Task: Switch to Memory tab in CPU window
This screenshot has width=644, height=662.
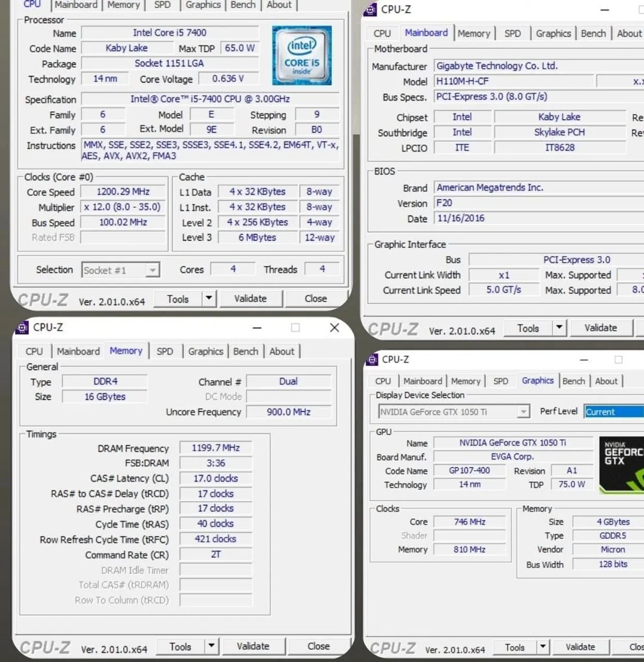Action: (124, 5)
